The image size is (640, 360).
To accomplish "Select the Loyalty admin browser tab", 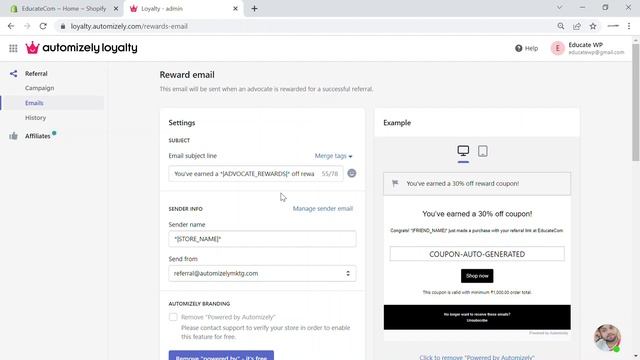I will (x=184, y=9).
